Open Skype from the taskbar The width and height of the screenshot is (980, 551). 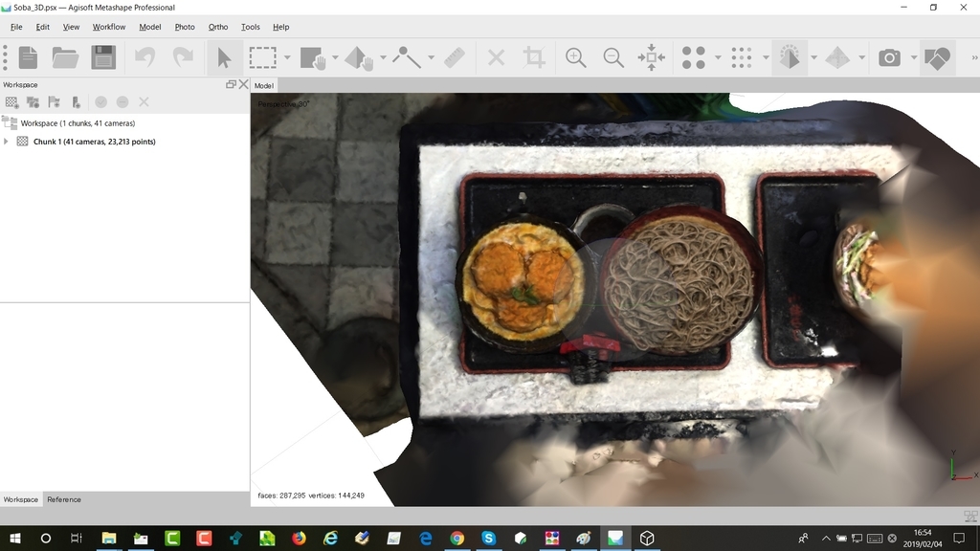tap(489, 538)
